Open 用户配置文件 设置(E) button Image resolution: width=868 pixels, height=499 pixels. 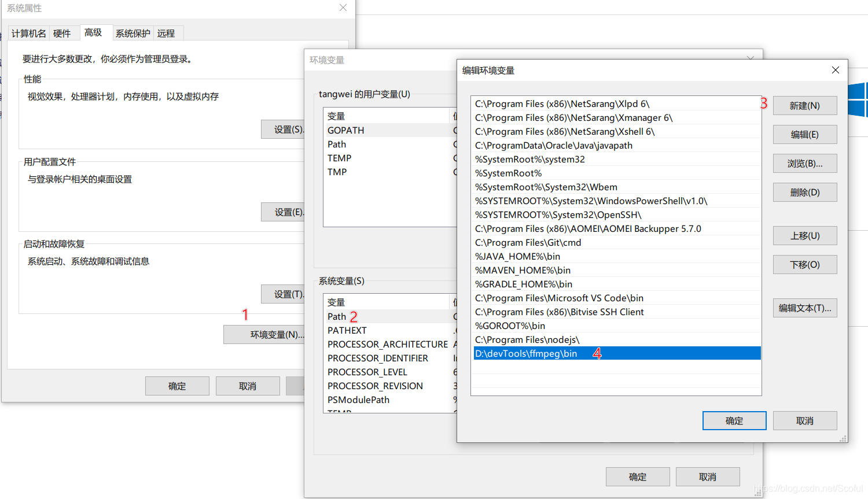point(283,212)
